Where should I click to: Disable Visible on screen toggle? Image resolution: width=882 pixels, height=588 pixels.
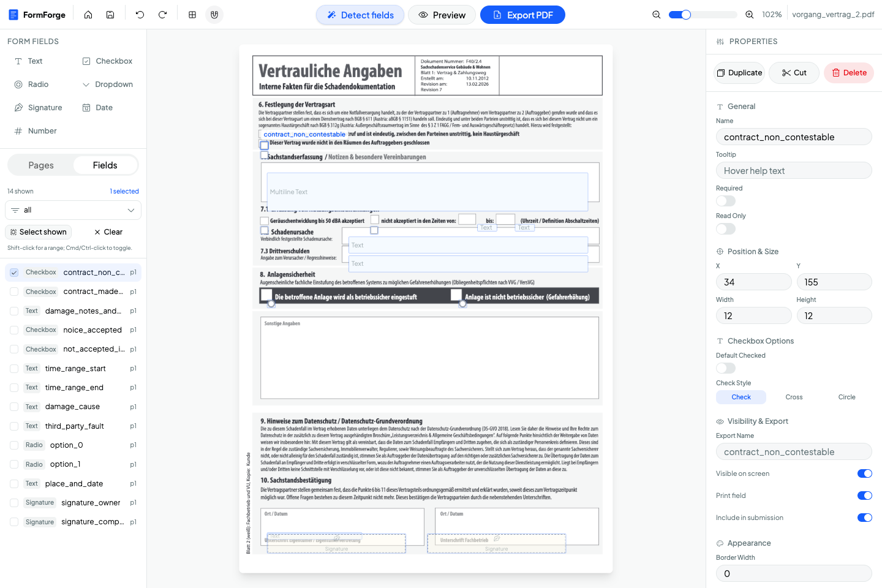[x=864, y=473]
